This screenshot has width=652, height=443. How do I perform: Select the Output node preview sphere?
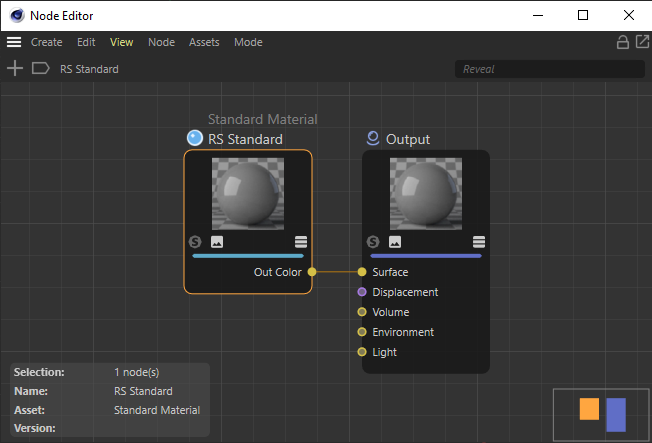click(x=426, y=193)
